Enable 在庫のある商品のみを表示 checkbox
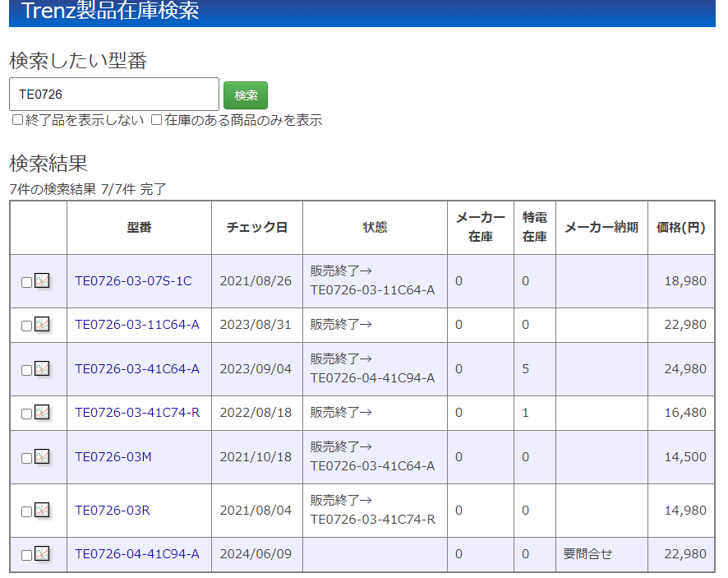The image size is (728, 578). 157,120
